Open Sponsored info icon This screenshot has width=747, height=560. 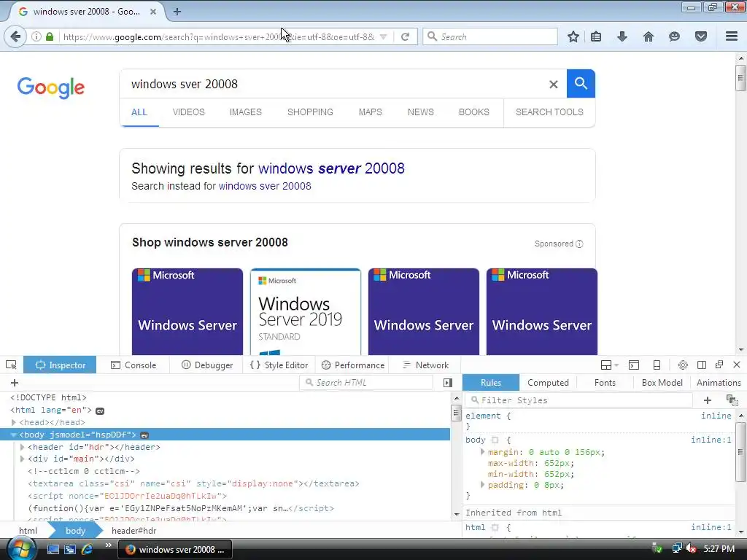pos(579,244)
